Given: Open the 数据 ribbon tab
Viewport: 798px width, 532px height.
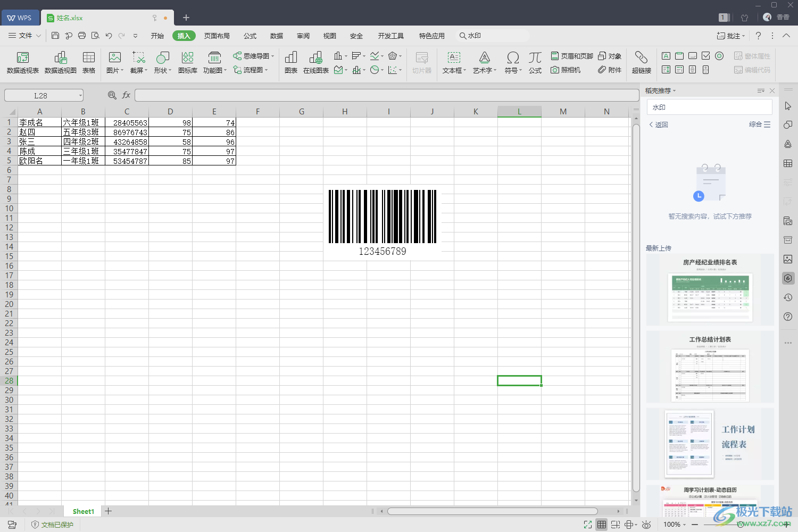Looking at the screenshot, I should click(x=277, y=36).
